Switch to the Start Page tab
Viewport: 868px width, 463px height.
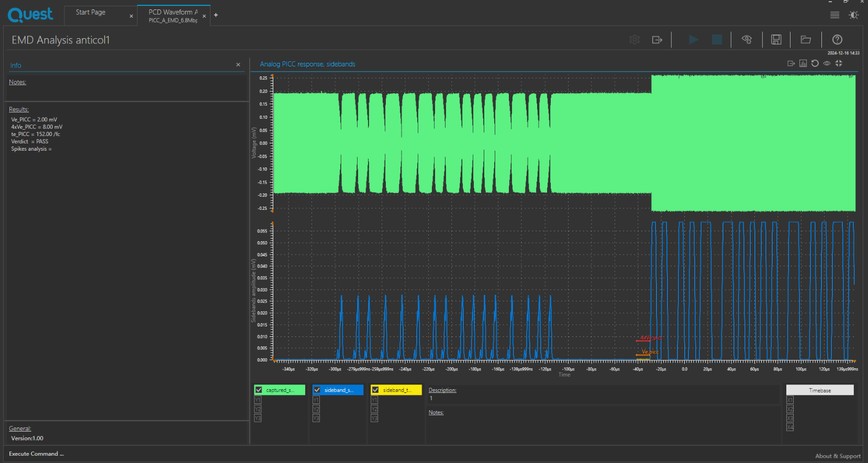pyautogui.click(x=91, y=13)
